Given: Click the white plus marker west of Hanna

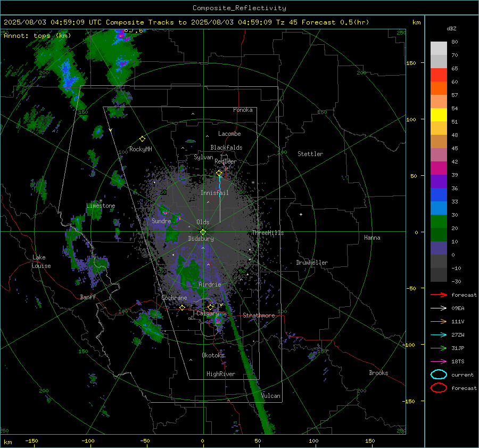Looking at the screenshot, I should tap(301, 214).
